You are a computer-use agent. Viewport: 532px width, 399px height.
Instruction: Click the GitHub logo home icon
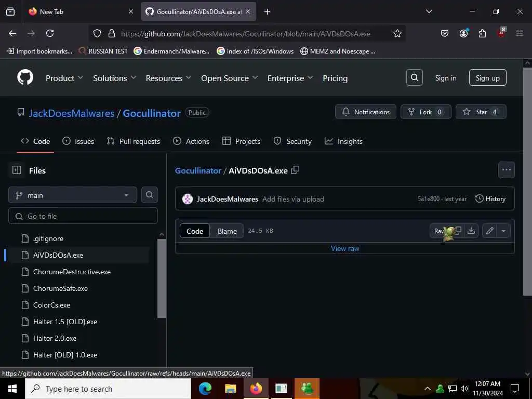(x=25, y=78)
